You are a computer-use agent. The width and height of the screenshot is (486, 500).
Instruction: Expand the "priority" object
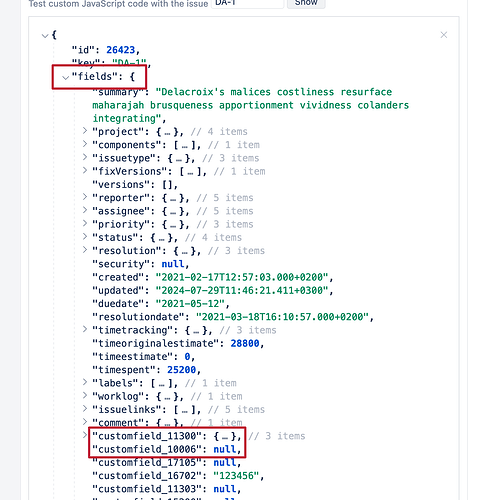tap(85, 224)
